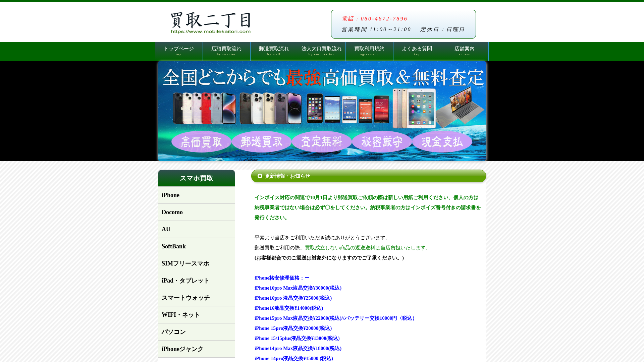Open the iPad・タブレット category
The width and height of the screenshot is (644, 362).
tap(197, 281)
